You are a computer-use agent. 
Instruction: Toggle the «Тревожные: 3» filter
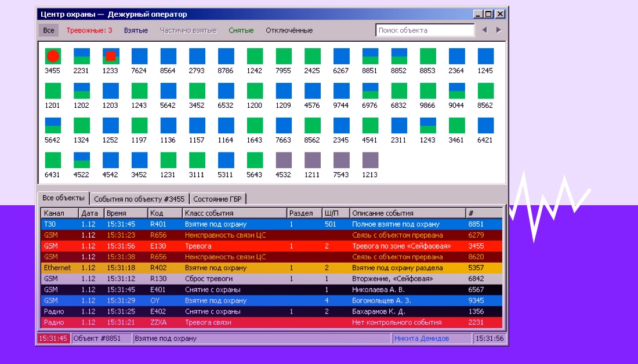[89, 30]
